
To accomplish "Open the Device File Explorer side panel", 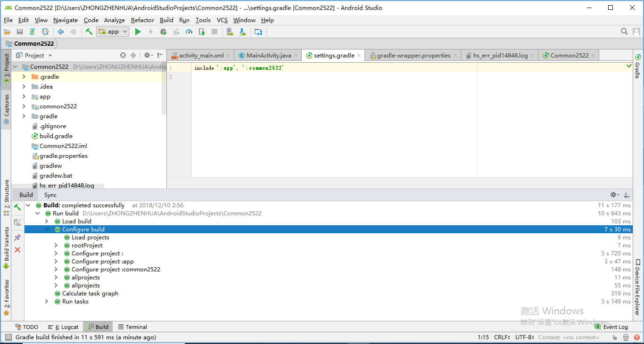I will [637, 287].
